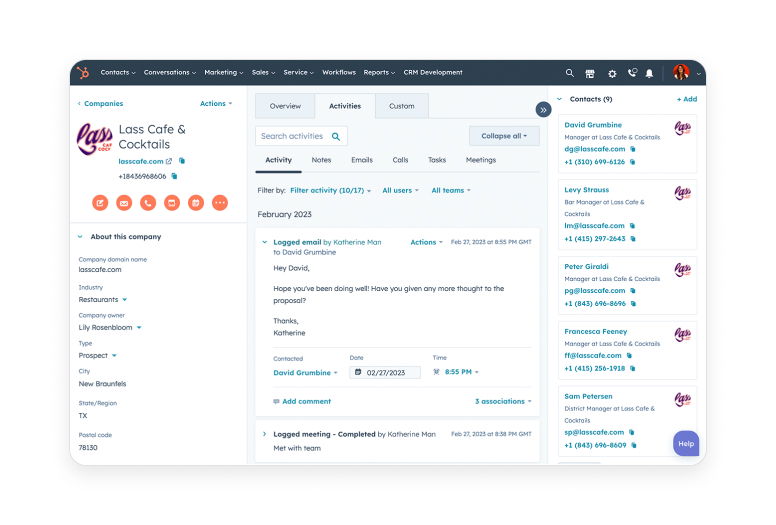
Task: Copy phone number +1 (310) 699-6126
Action: point(632,162)
